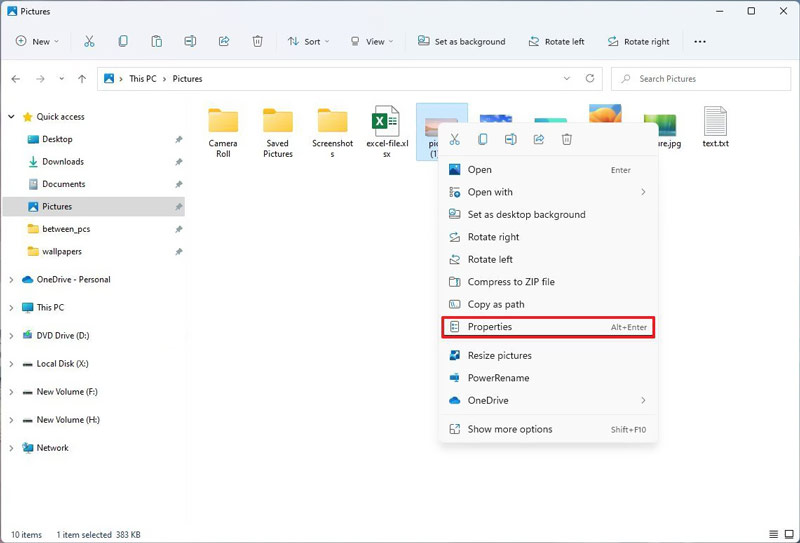Viewport: 800px width, 543px height.
Task: Click Cut icon in context menu
Action: pos(455,139)
